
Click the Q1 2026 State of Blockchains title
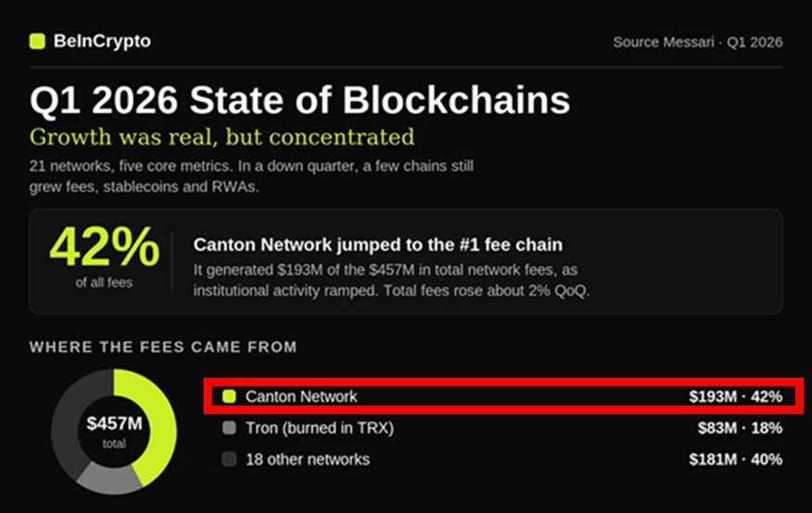point(300,99)
